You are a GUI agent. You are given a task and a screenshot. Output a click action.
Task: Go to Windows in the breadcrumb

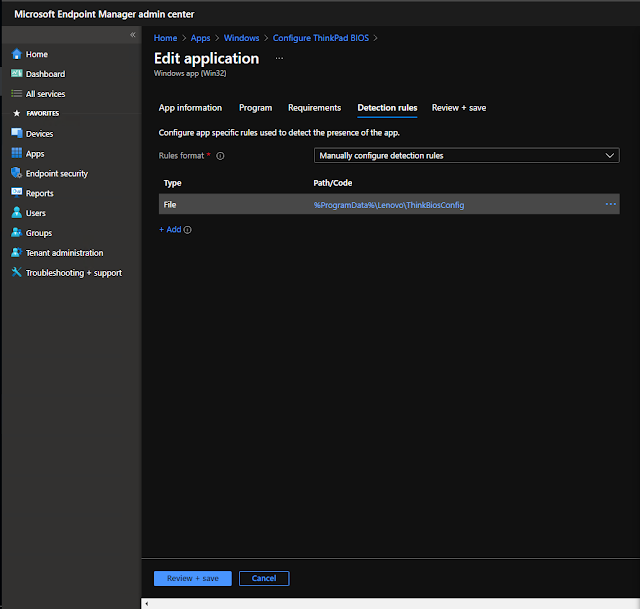[241, 38]
